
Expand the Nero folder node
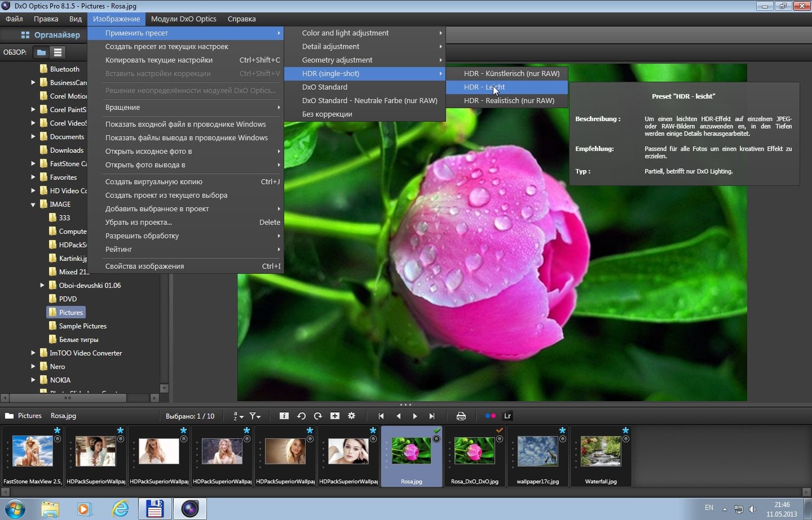[x=33, y=367]
